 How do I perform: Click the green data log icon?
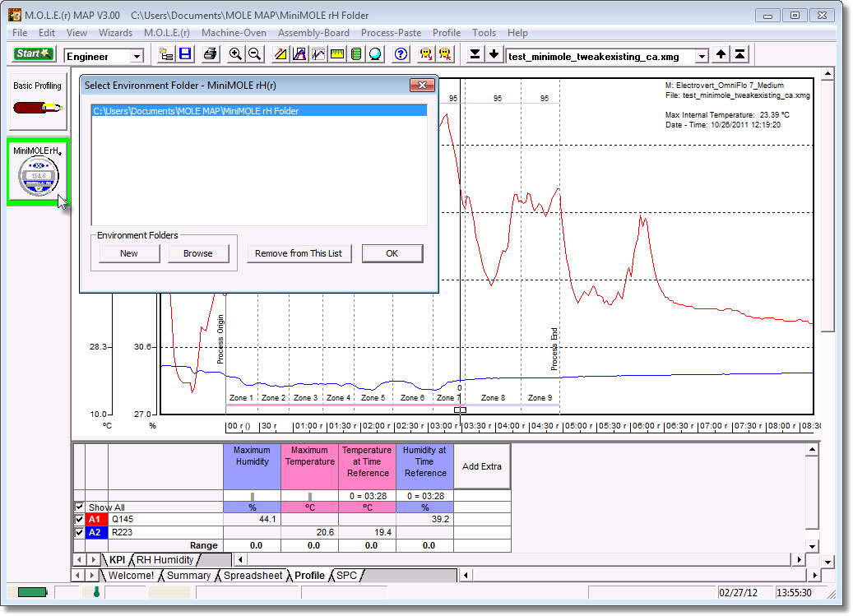click(x=356, y=54)
